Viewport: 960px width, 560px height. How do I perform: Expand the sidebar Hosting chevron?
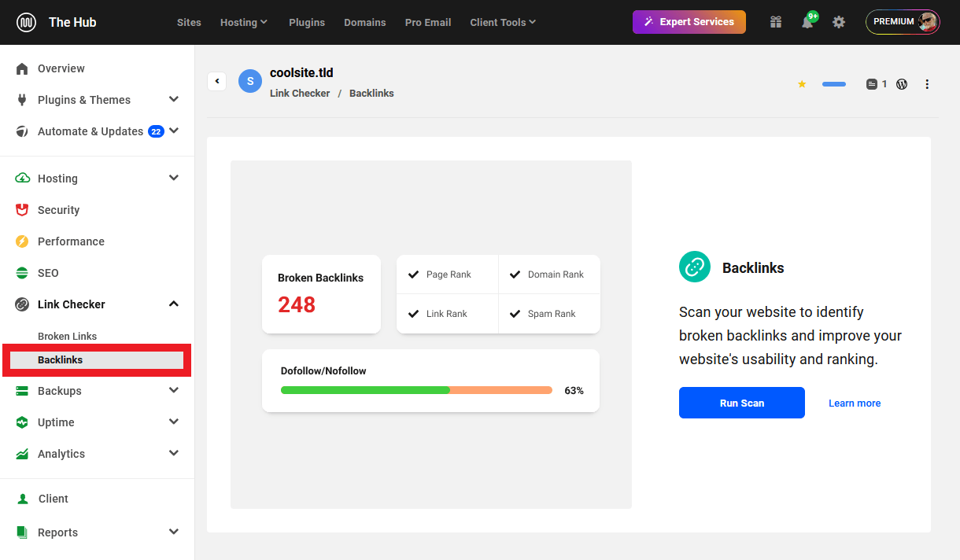[174, 178]
